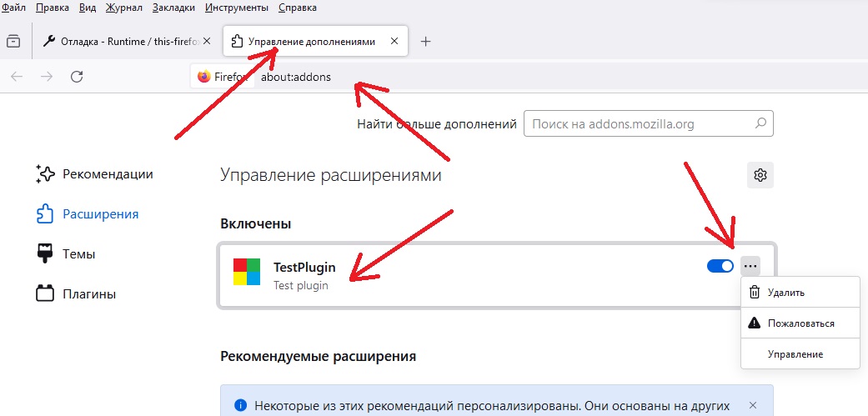Open the Журнал menu
Image resolution: width=868 pixels, height=416 pixels.
click(x=124, y=8)
